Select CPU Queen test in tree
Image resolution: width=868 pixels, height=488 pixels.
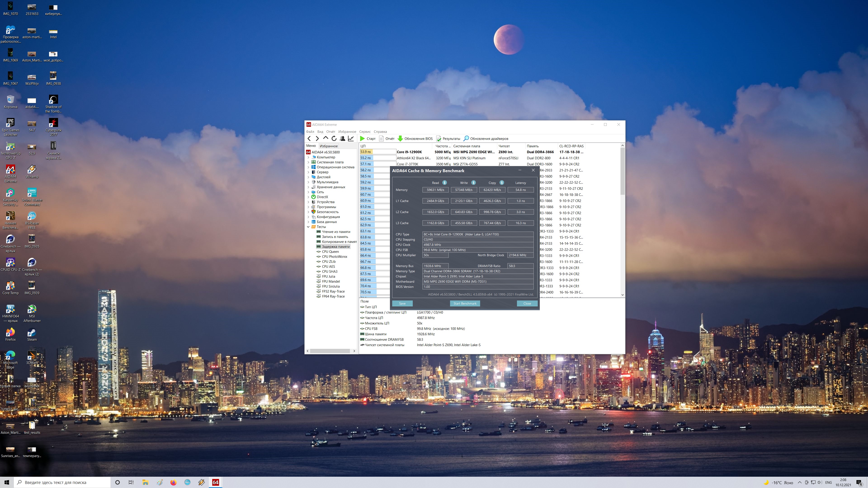[330, 252]
